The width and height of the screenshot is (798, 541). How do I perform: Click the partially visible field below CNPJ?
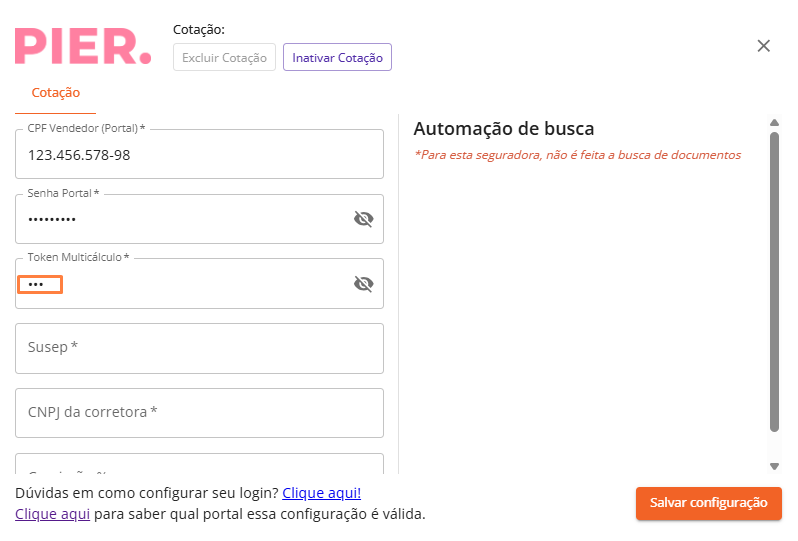click(199, 465)
